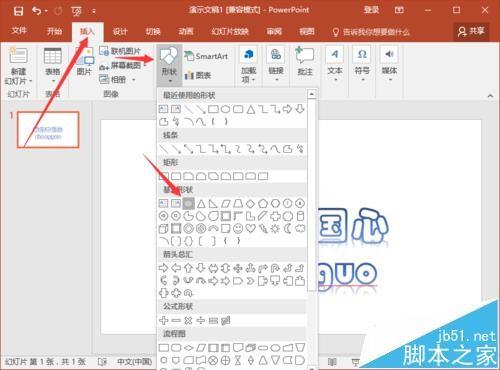Viewport: 500px width, 370px height.
Task: Open the 表格 (Table) dropdown
Action: coord(53,65)
